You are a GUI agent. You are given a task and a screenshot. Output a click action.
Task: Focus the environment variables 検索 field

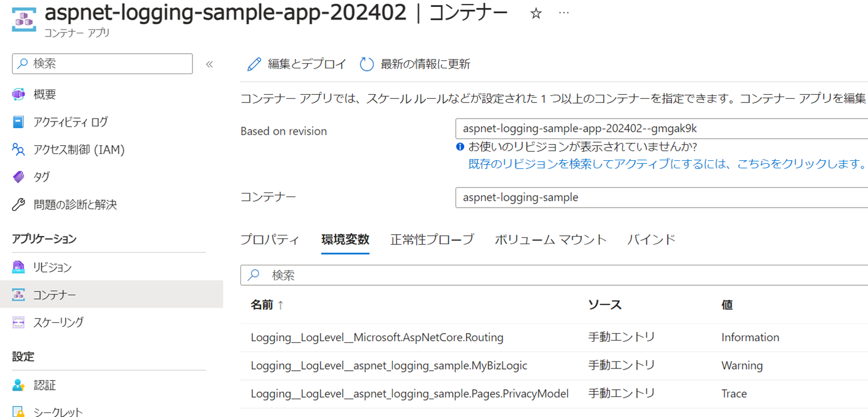click(554, 275)
